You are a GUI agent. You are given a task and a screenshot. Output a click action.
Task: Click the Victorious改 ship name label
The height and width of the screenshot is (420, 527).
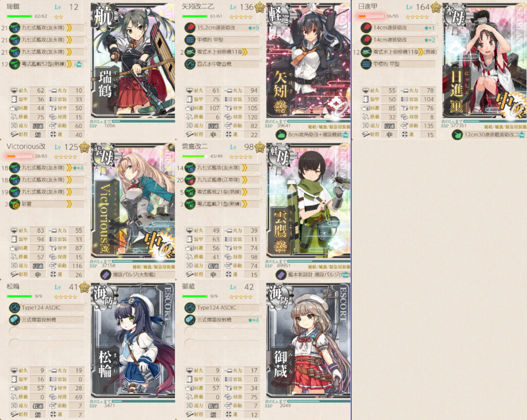tap(26, 147)
